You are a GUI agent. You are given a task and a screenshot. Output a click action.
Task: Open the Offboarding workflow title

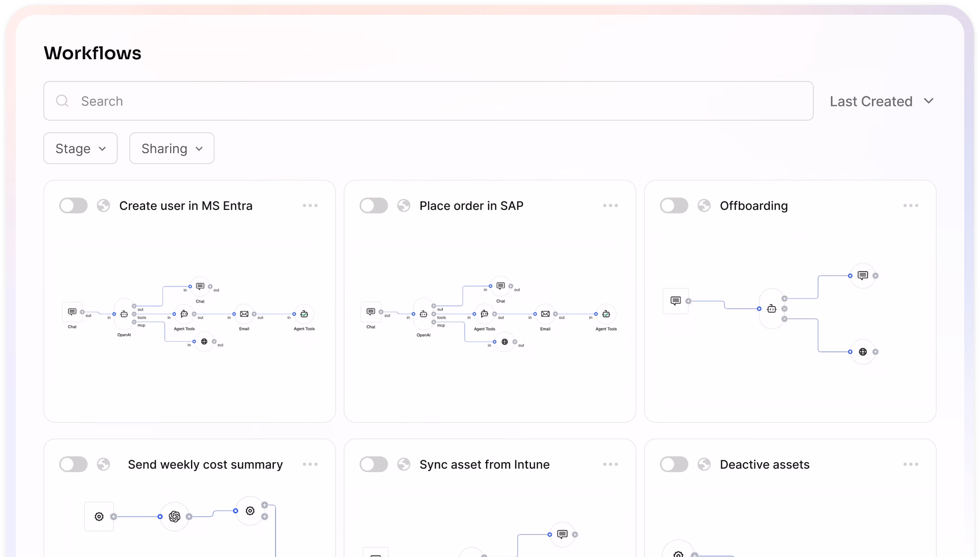(754, 205)
